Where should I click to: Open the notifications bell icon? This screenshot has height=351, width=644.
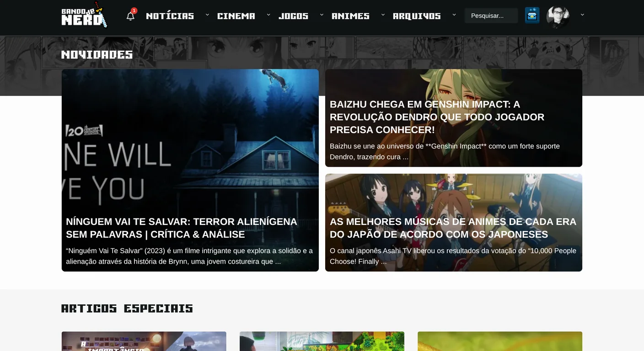pos(130,16)
